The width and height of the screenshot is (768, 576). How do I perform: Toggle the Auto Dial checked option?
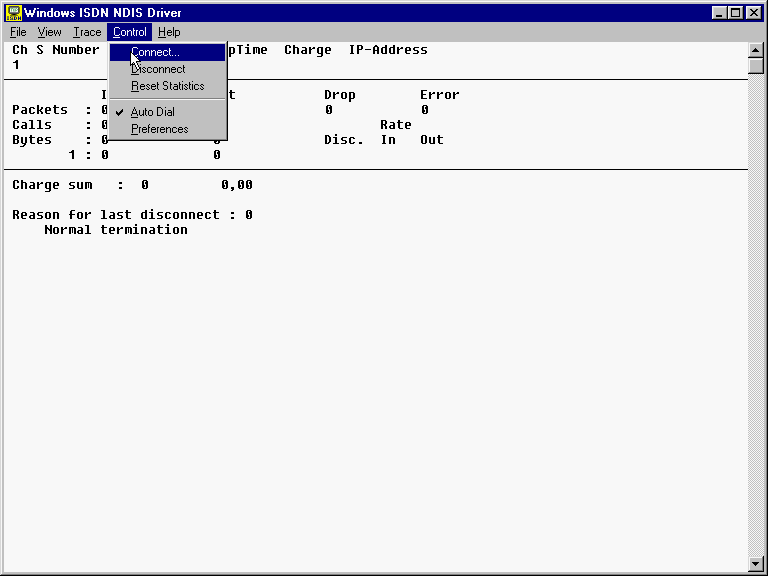click(x=168, y=112)
